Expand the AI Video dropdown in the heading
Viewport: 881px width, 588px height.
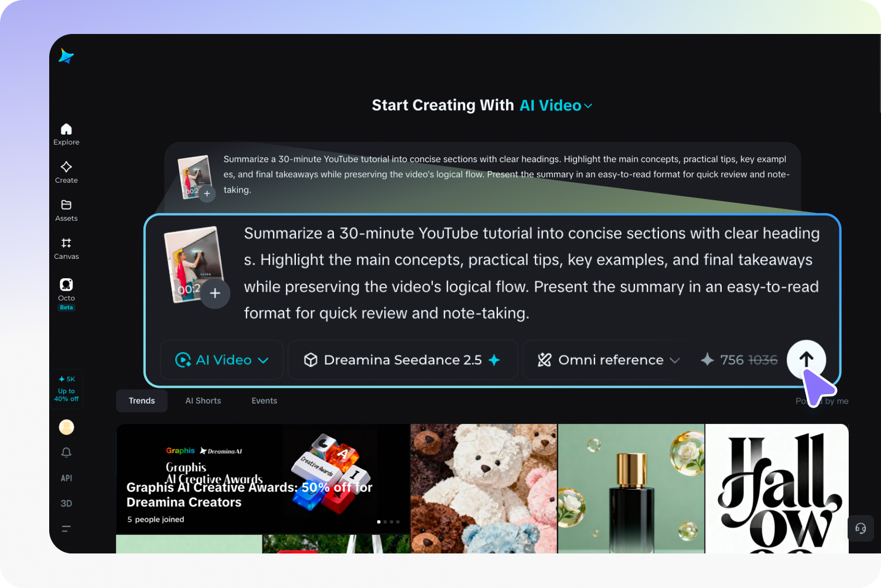[x=556, y=105]
